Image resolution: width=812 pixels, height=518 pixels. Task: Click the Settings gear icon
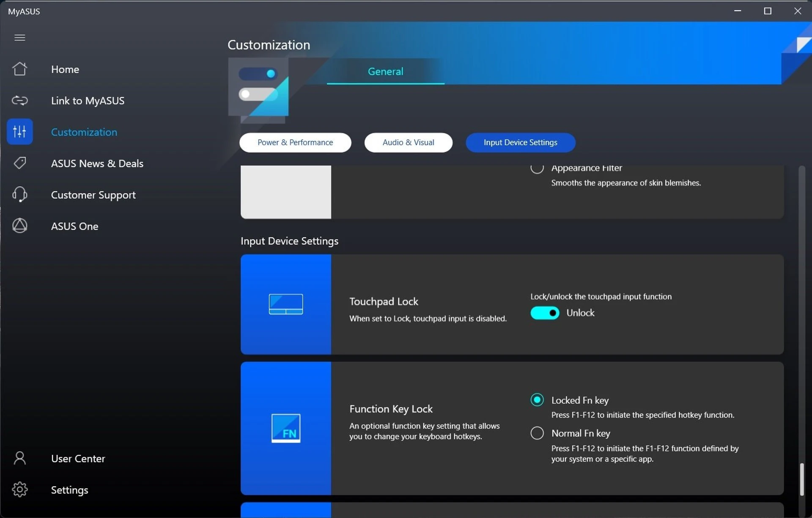pos(19,490)
